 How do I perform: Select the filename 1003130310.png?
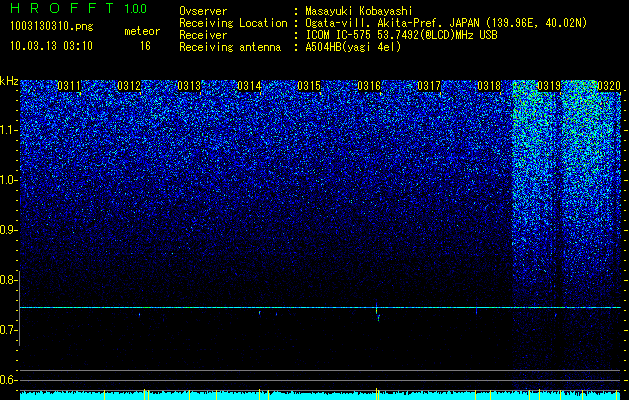(52, 26)
